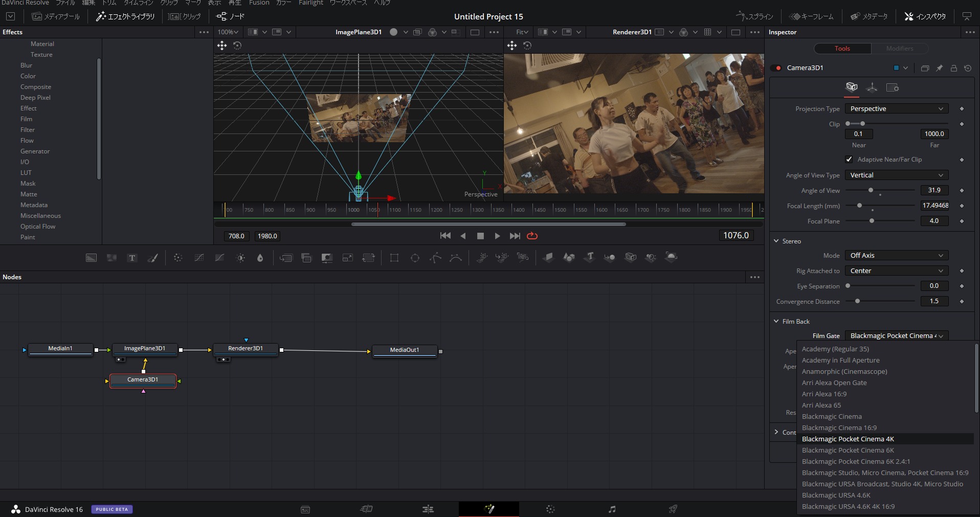
Task: Select the Ellipse mask tool
Action: tap(415, 257)
